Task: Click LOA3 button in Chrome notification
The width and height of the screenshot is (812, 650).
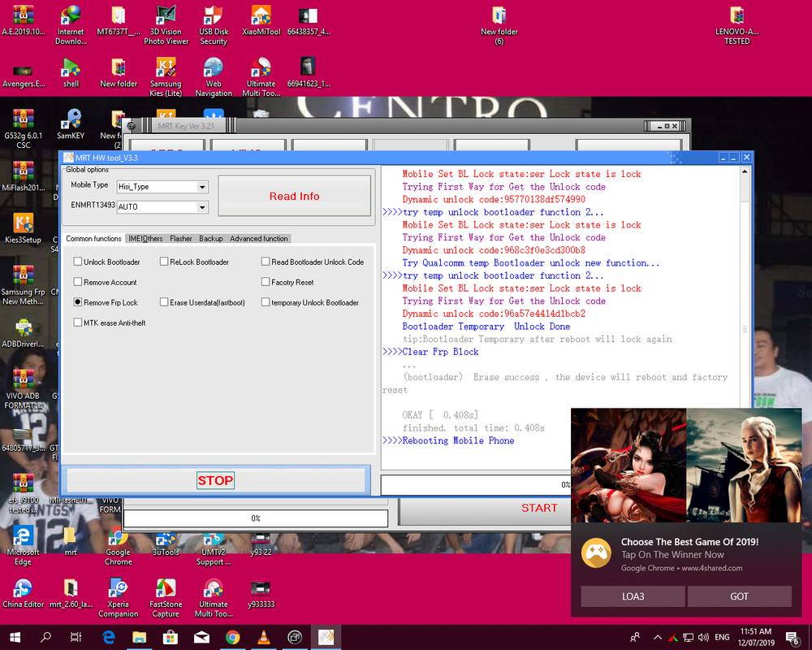Action: point(633,596)
